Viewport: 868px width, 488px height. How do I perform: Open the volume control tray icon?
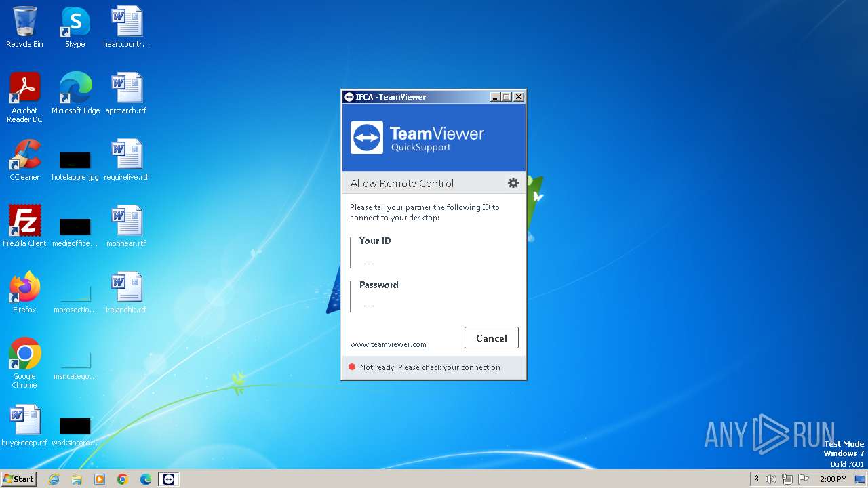[x=770, y=479]
